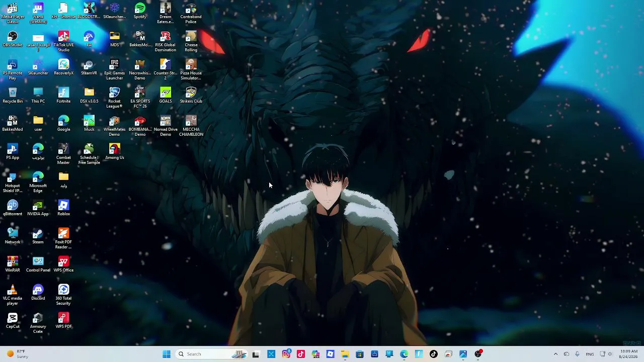Click the taskbar Search box
Screen dimensions: 644x362
pyautogui.click(x=211, y=354)
